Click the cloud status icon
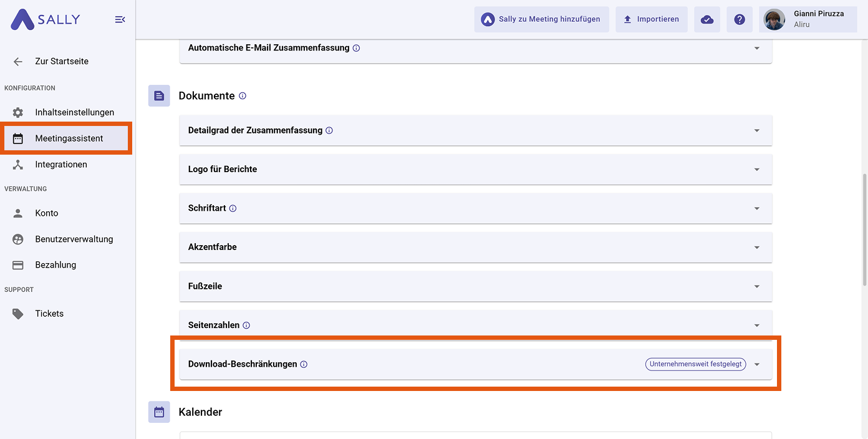 (x=707, y=19)
